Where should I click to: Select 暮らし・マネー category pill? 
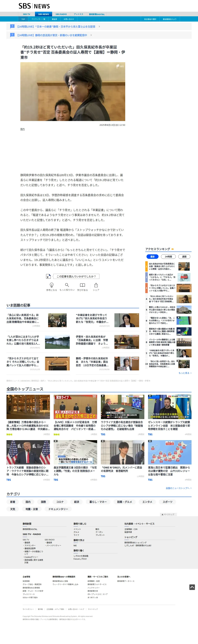click(x=98, y=502)
